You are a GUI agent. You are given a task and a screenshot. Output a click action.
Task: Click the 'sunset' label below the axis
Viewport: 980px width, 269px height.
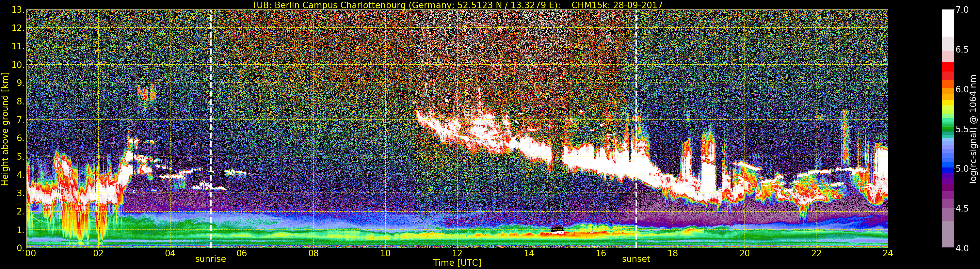(636, 259)
